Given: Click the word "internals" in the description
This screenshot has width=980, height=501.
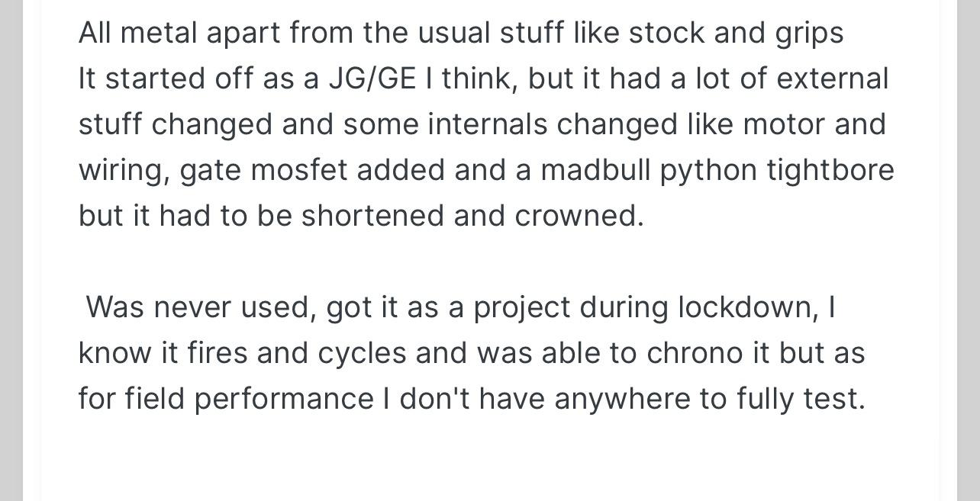Looking at the screenshot, I should pos(488,124).
